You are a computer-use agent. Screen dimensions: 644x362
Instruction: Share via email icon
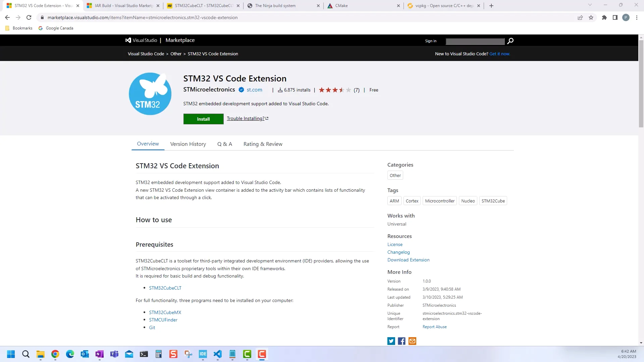pos(412,341)
